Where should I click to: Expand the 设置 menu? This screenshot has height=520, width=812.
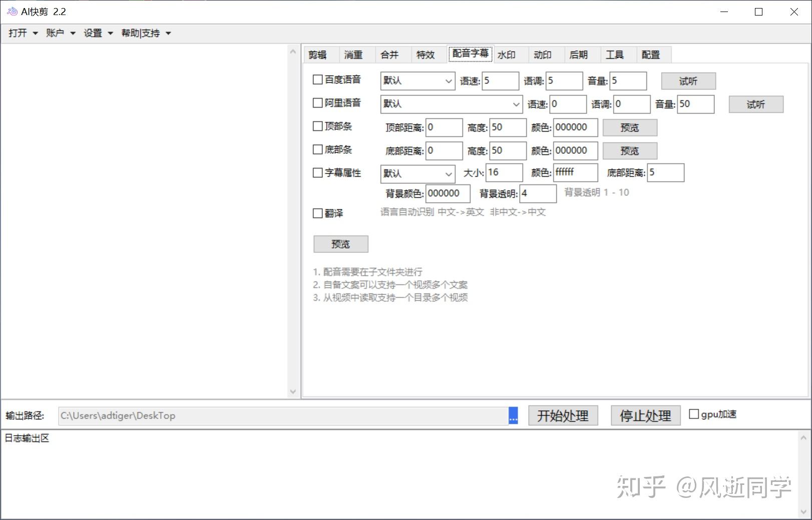pos(98,33)
